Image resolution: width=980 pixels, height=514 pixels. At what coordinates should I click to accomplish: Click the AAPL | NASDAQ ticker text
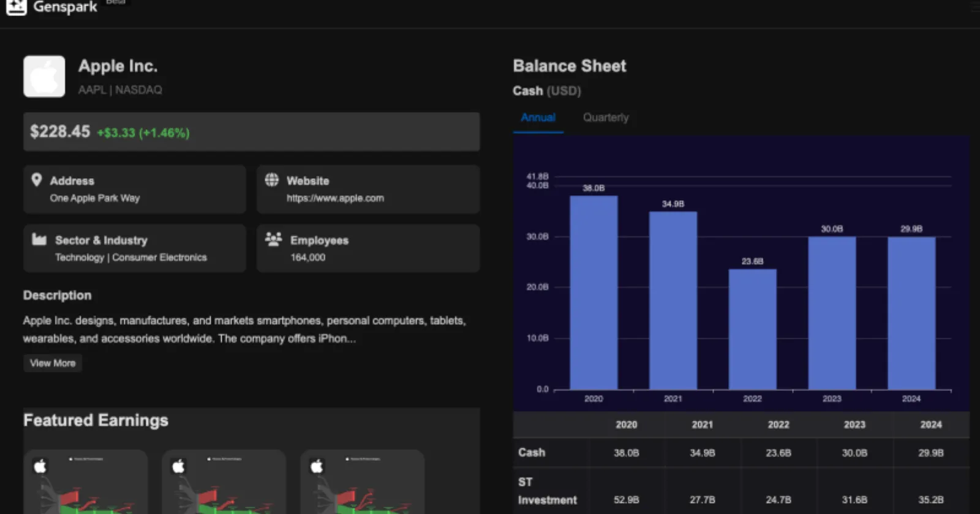pyautogui.click(x=120, y=90)
